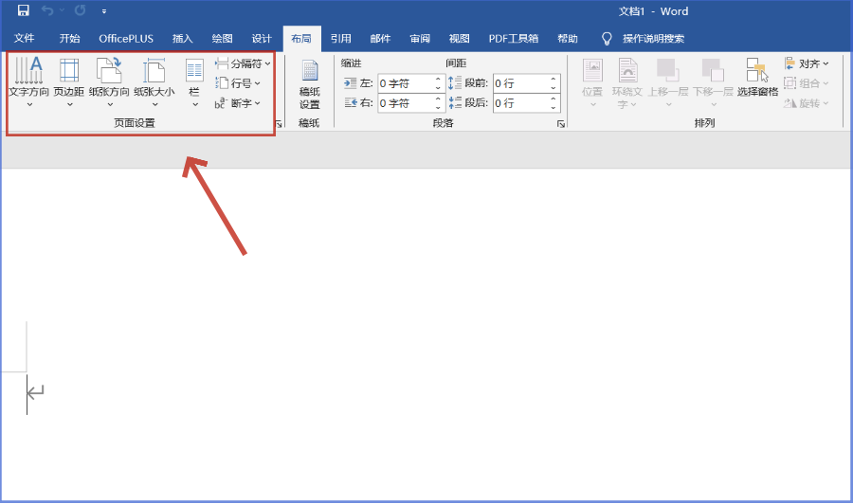Expand the 文字方向 dropdown arrow
853x504 pixels.
(x=29, y=104)
